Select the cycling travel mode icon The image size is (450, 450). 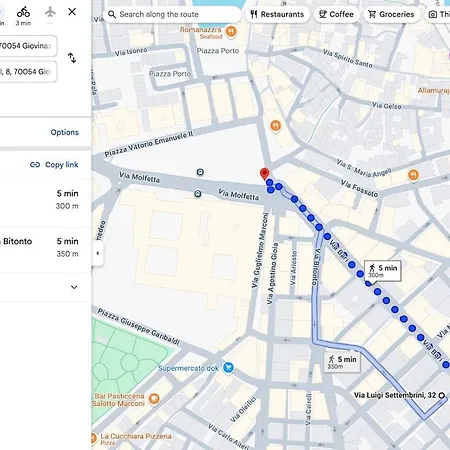pyautogui.click(x=23, y=12)
